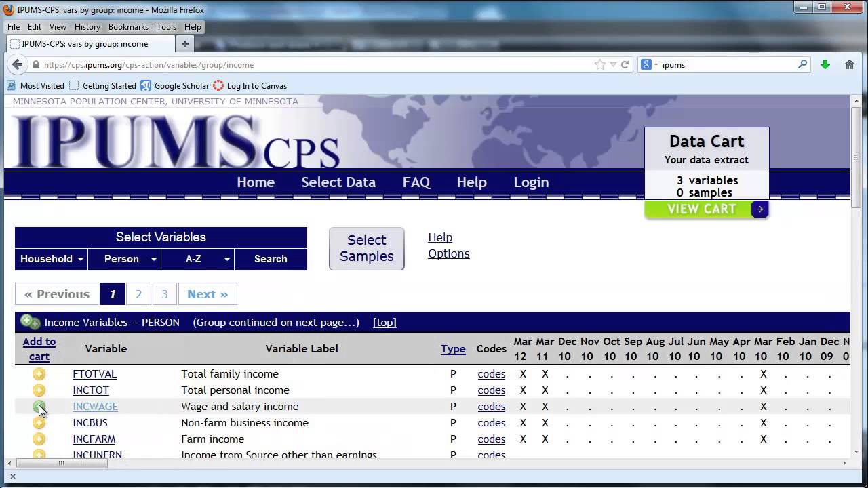Click Help link beside Select Samples
868x488 pixels.
[440, 237]
